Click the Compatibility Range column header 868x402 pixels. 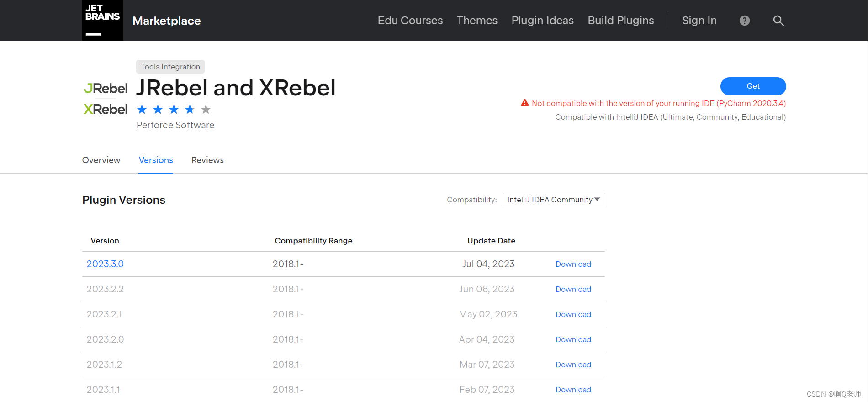click(313, 241)
